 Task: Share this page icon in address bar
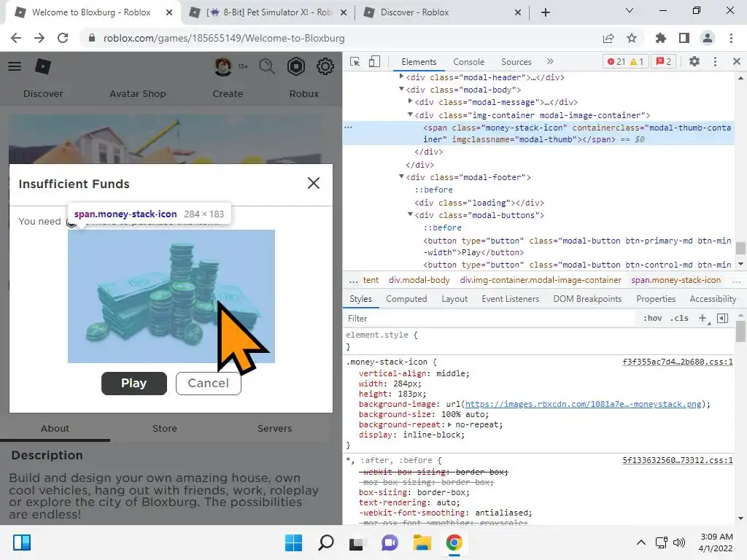pyautogui.click(x=608, y=38)
